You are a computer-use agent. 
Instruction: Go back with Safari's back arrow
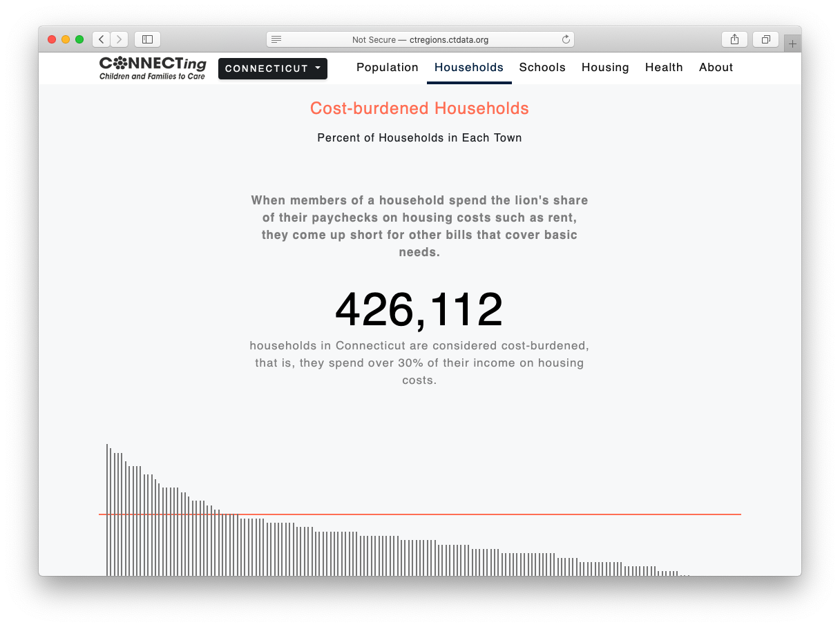[x=102, y=39]
